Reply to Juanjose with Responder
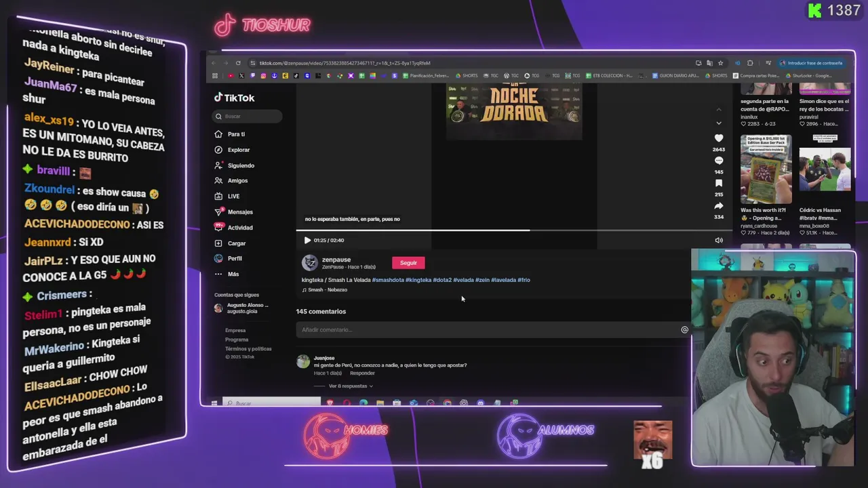Screen dimensions: 868x488 coord(362,373)
